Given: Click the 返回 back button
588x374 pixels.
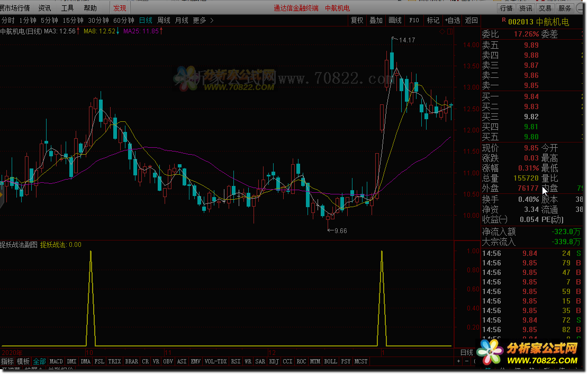Looking at the screenshot, I should click(x=472, y=20).
